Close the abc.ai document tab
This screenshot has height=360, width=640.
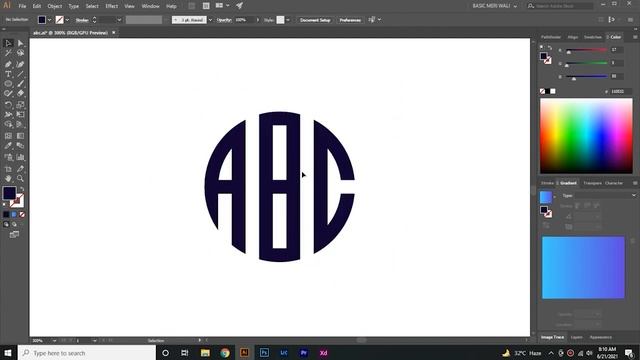[x=114, y=33]
